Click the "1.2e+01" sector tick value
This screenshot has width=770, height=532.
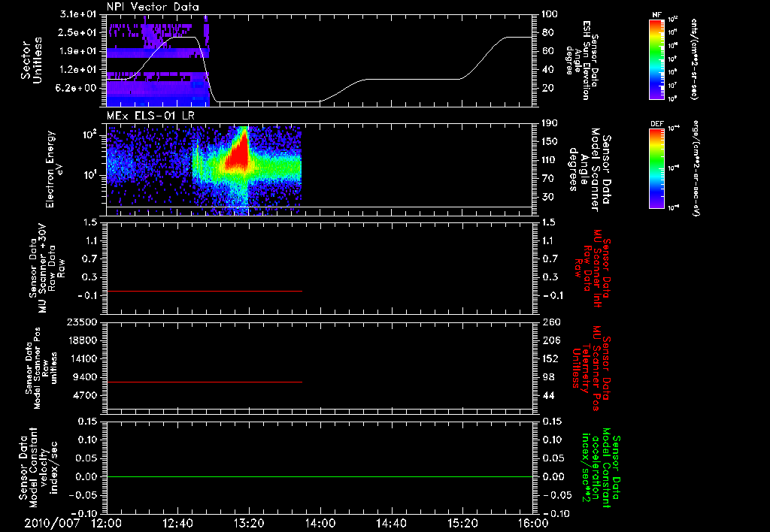[x=78, y=70]
